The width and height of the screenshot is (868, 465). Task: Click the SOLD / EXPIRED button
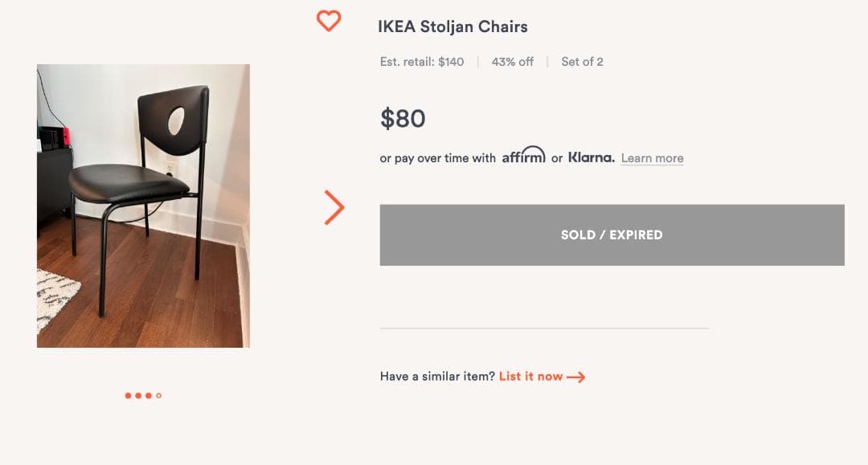612,235
